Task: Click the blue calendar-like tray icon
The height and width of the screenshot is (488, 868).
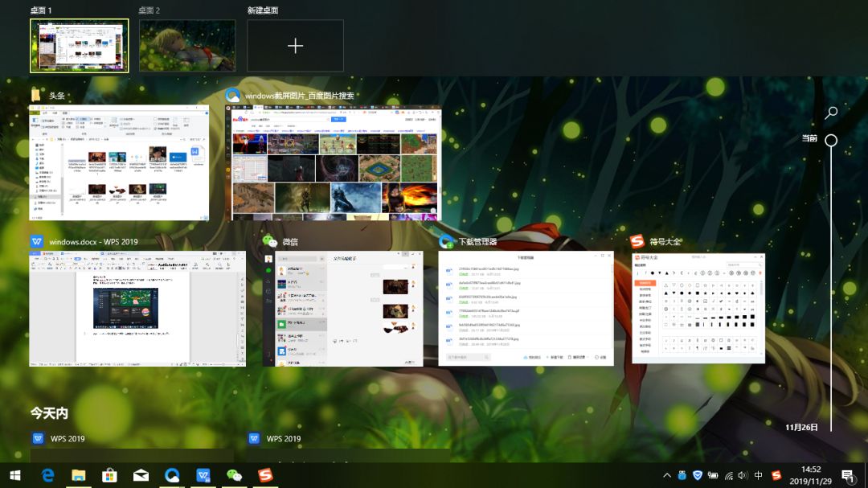Action: (682, 475)
